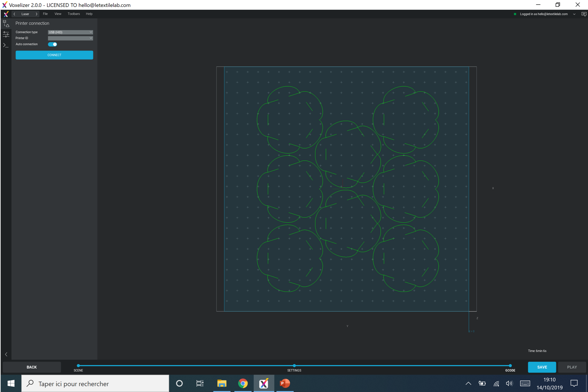Viewport: 588px width, 392px height.
Task: Collapse the left panel with the arrow
Action: click(6, 354)
